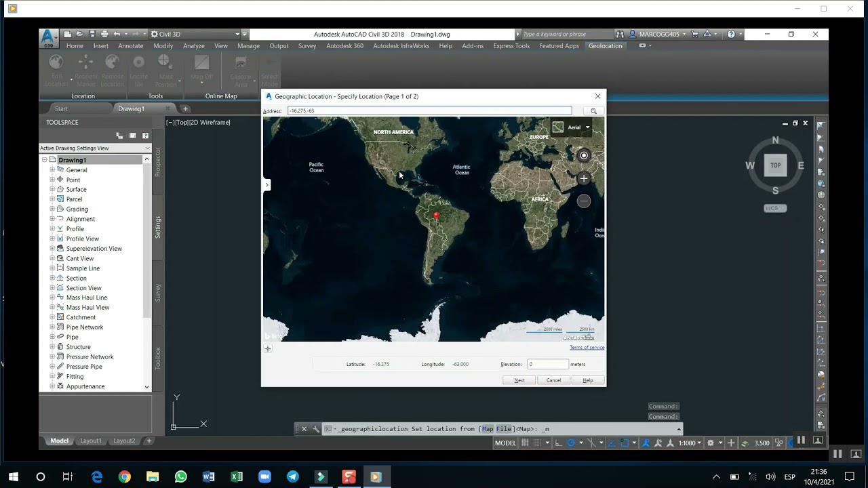Select the Pipe Network tree item
This screenshot has width=868, height=488.
85,327
